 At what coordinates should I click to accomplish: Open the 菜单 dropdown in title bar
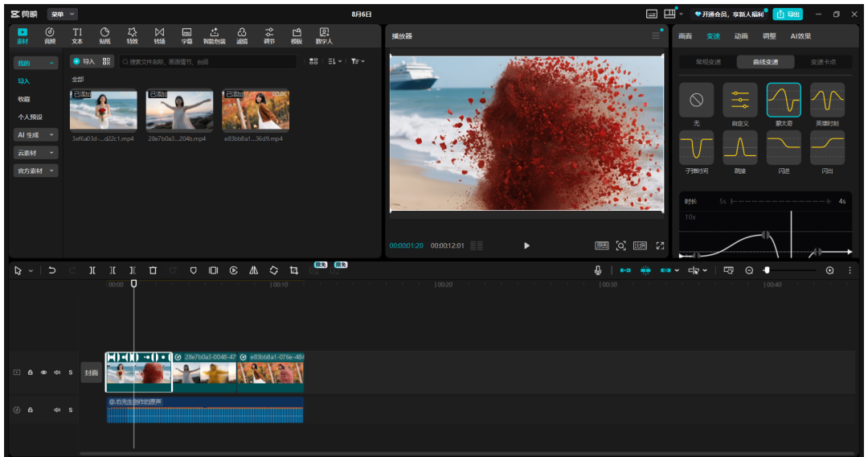62,14
